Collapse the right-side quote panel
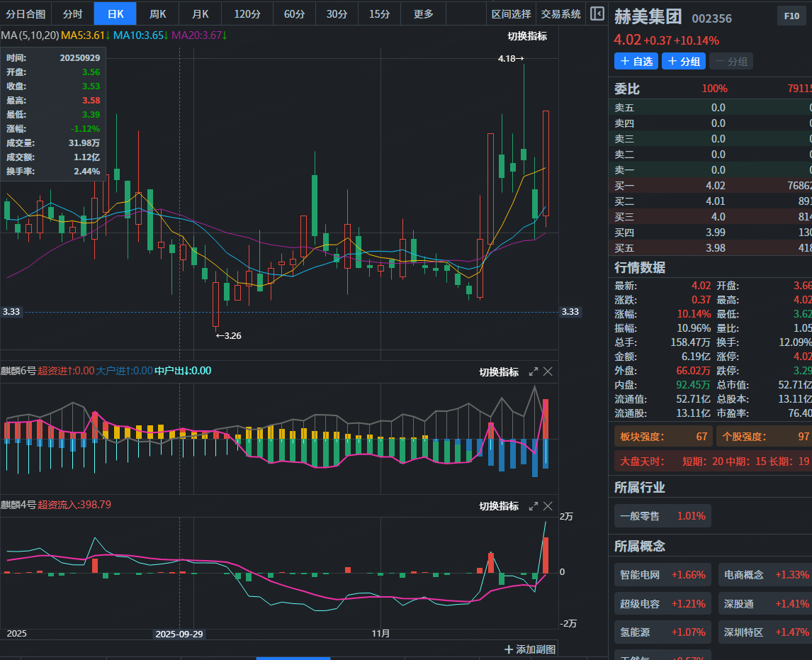 click(x=597, y=13)
